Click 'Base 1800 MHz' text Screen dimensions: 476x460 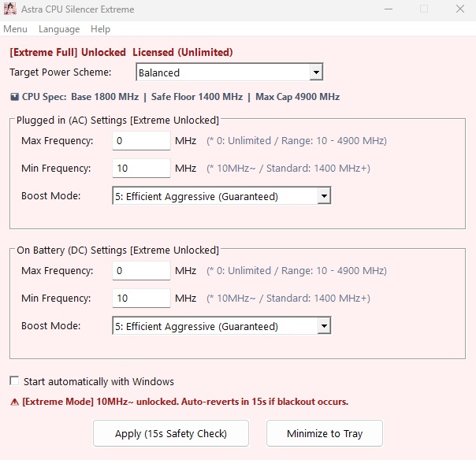pyautogui.click(x=105, y=97)
